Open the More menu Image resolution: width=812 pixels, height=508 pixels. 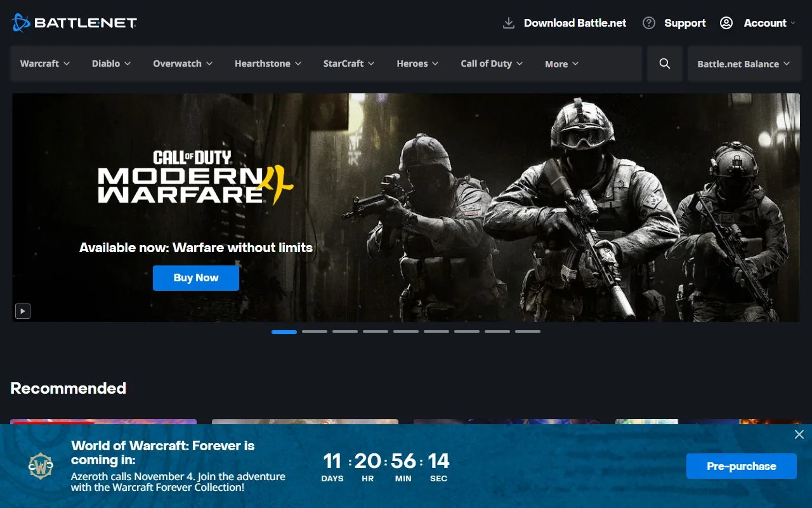click(x=562, y=63)
